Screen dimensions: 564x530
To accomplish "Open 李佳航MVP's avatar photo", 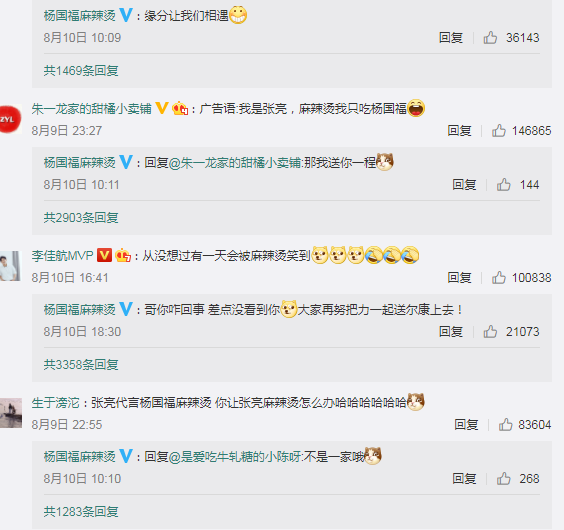I will point(10,266).
